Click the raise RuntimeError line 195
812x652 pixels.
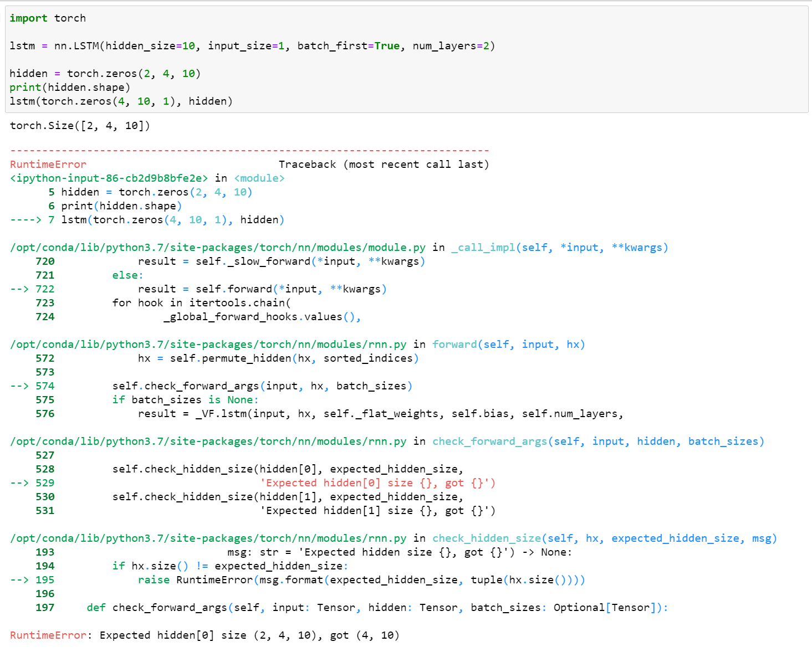pyautogui.click(x=360, y=579)
